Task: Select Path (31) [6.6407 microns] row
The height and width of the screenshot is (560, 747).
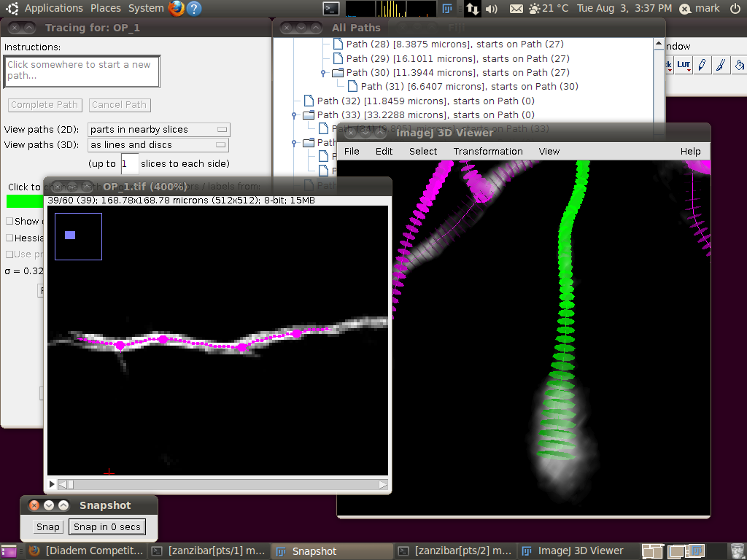Action: tap(469, 87)
